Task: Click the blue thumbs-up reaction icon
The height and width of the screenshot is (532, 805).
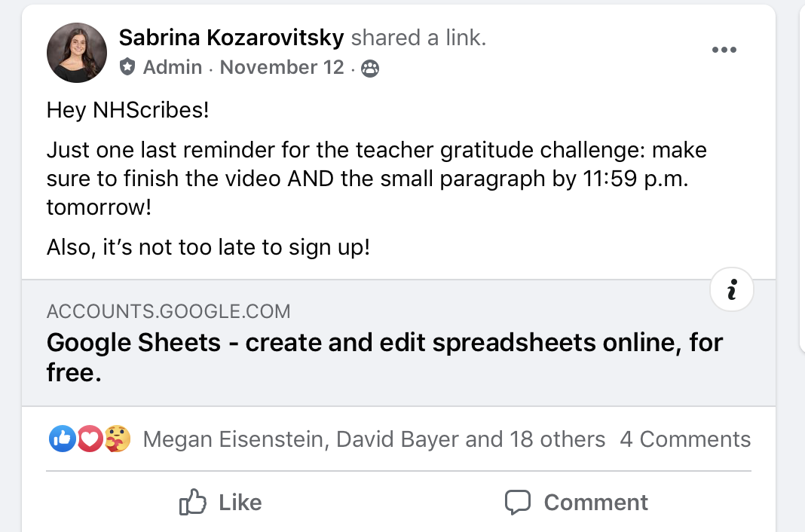Action: tap(62, 439)
